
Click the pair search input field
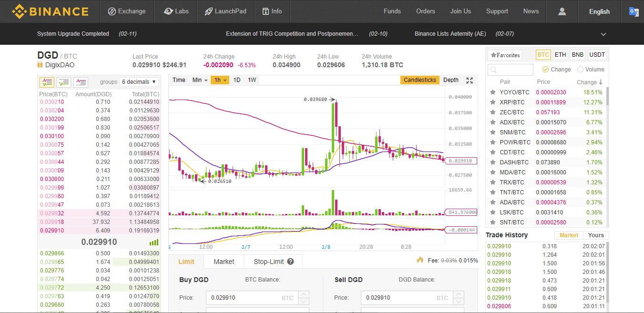[x=511, y=70]
